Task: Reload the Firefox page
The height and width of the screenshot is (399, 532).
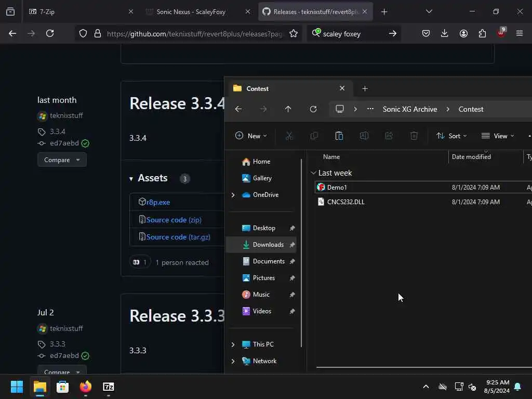Action: click(x=50, y=33)
